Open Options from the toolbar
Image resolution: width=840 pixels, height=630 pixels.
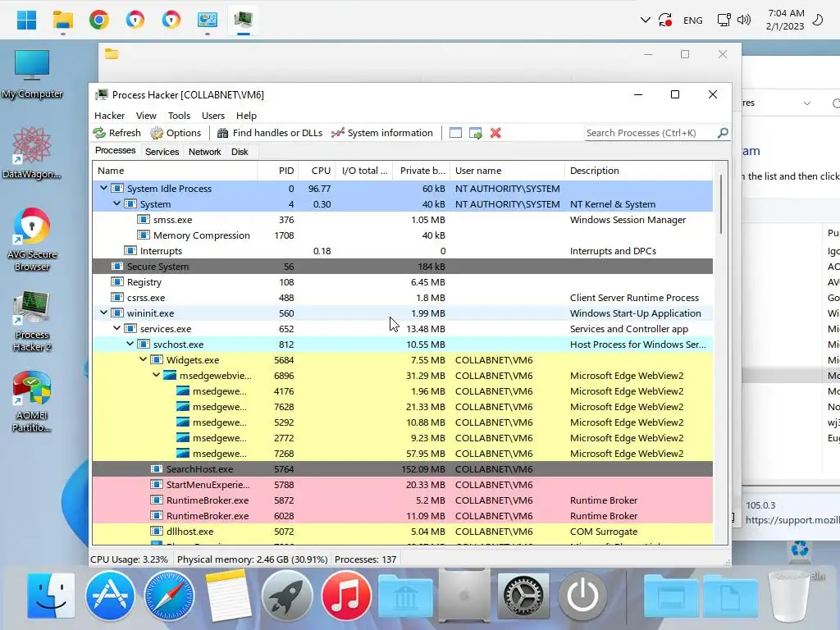pos(176,133)
